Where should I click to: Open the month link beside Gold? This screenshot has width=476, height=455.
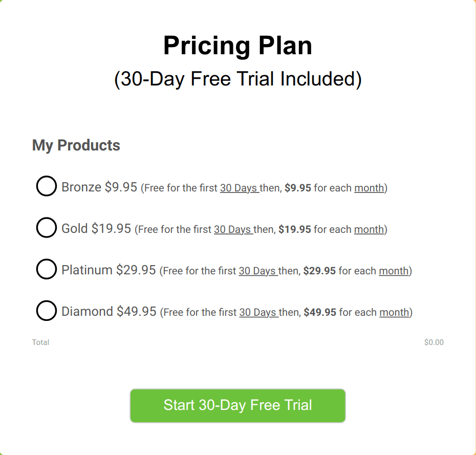369,229
